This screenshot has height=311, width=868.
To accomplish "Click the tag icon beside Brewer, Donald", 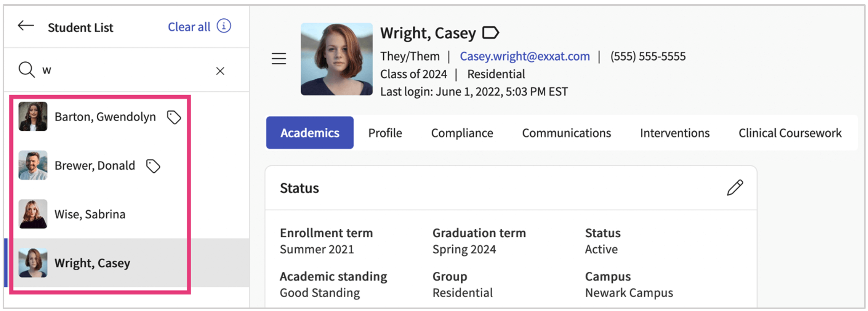I will [153, 166].
